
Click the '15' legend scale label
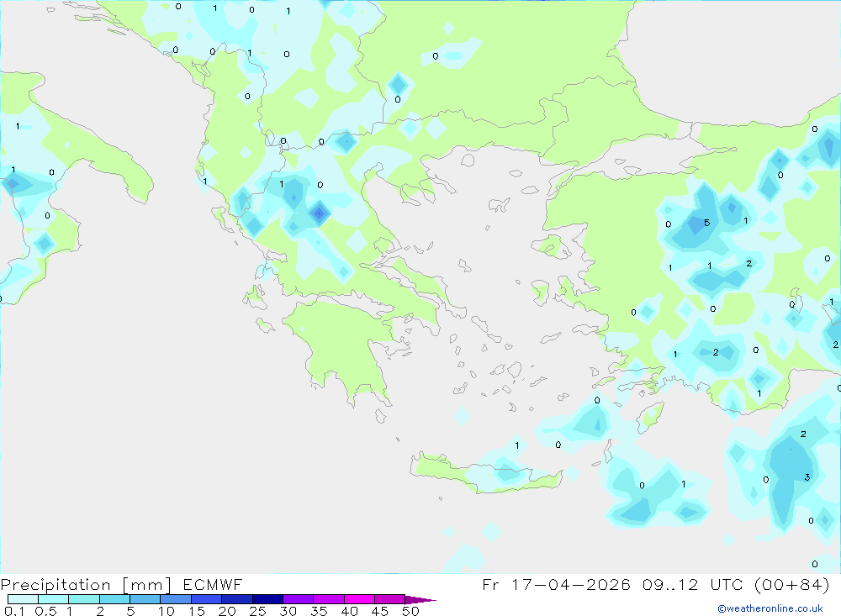(197, 611)
